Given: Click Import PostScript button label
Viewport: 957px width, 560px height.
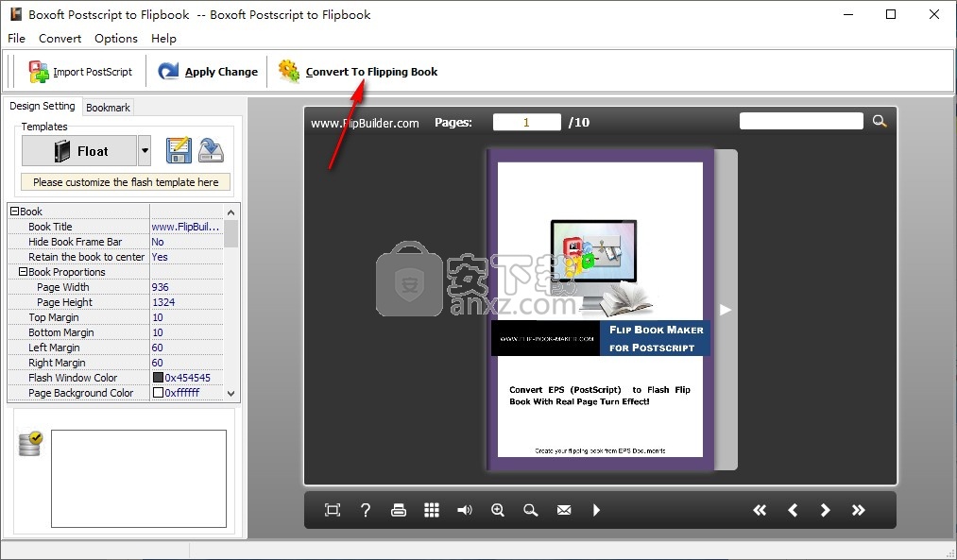Looking at the screenshot, I should [93, 72].
